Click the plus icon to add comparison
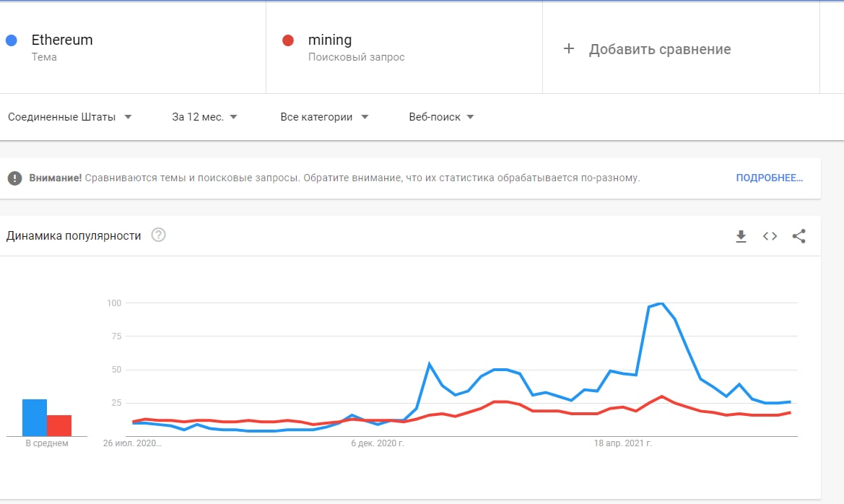 point(568,49)
